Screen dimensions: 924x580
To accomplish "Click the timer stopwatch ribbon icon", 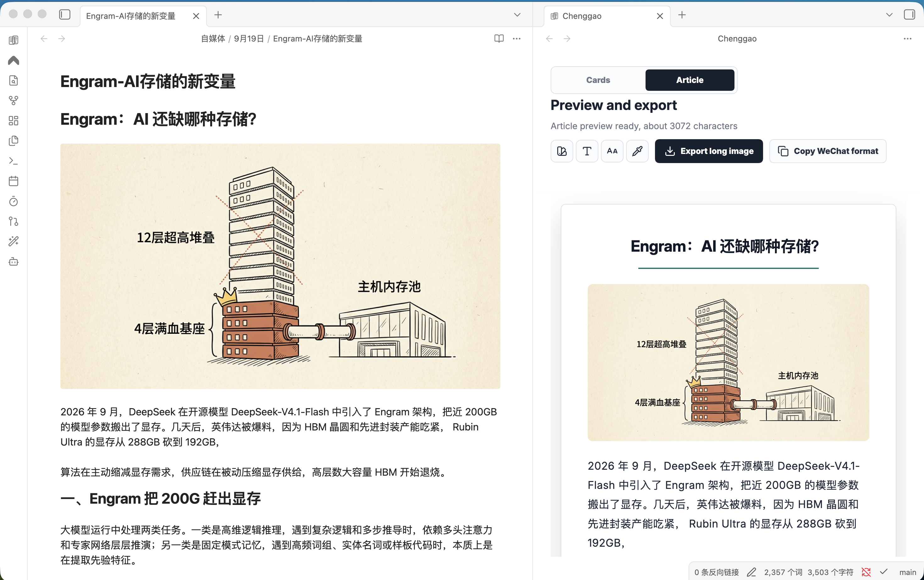I will pyautogui.click(x=14, y=201).
